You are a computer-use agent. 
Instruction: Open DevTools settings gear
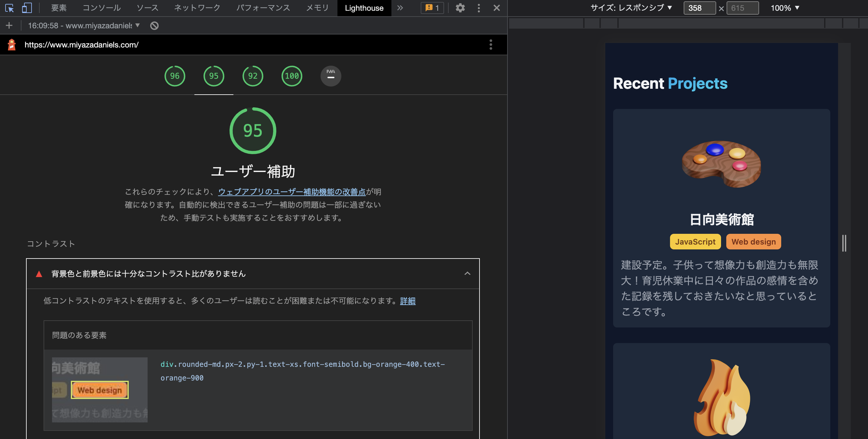pyautogui.click(x=460, y=8)
